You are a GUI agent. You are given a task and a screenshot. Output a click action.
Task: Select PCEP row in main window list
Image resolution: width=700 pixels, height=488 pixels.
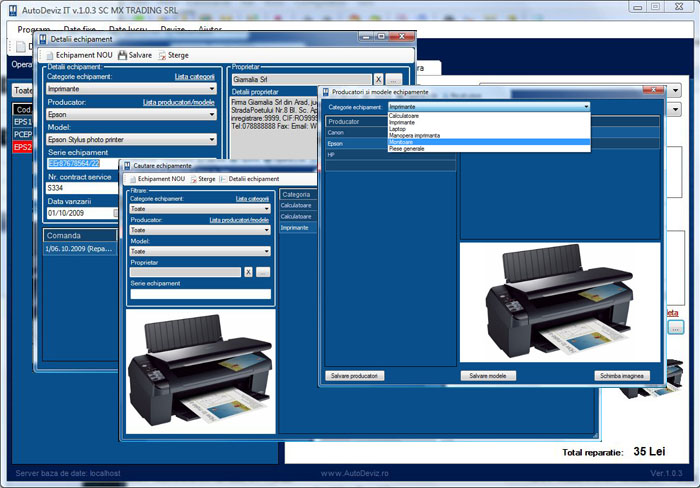(x=23, y=134)
